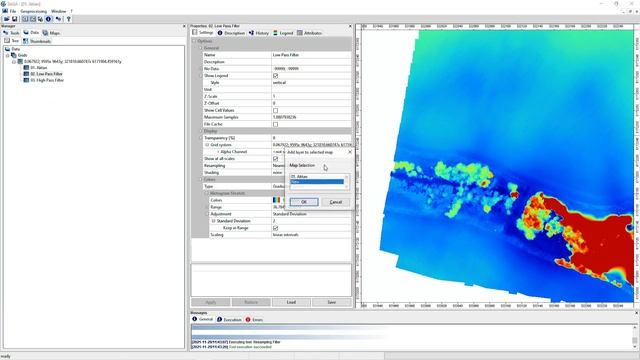Click the Colors gradient swatch in Histogram Stretch
Viewport: 640px width, 360px height.
[x=276, y=200]
